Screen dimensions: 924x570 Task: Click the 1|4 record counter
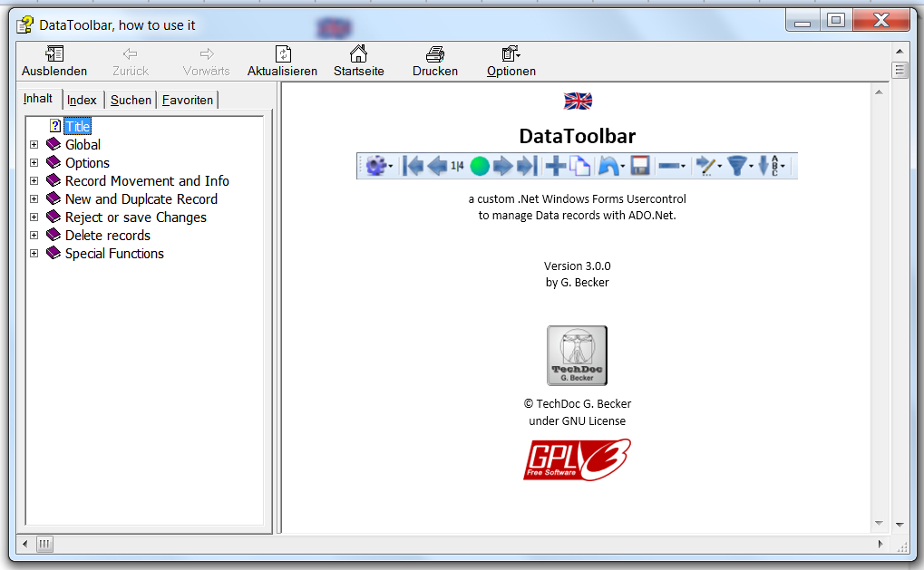[x=457, y=166]
